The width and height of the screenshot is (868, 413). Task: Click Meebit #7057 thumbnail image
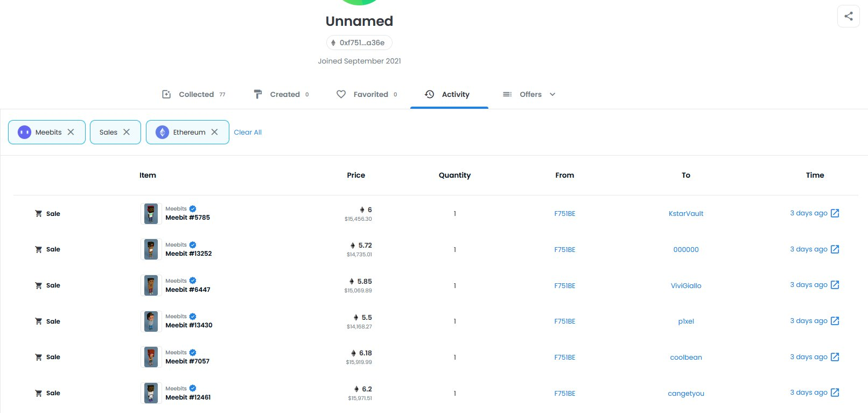[151, 357]
